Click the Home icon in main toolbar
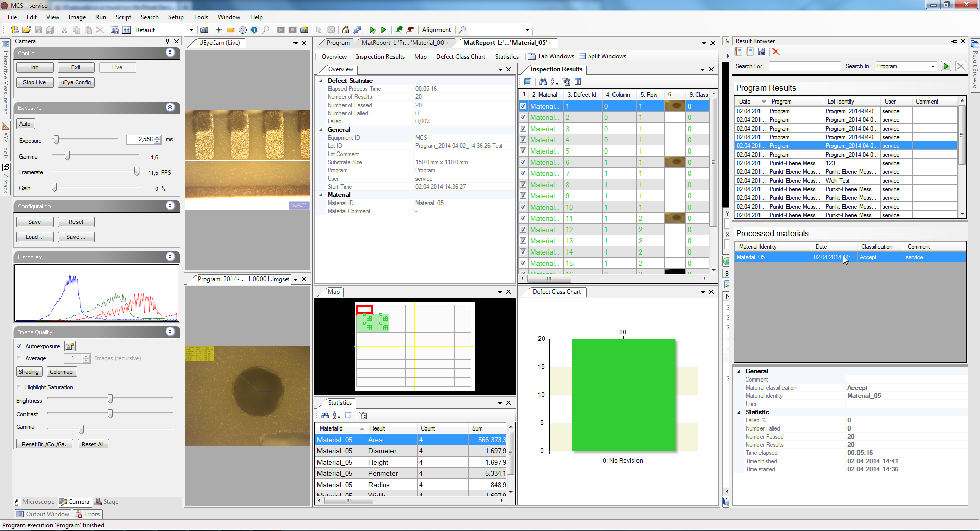The height and width of the screenshot is (531, 980). coord(346,30)
